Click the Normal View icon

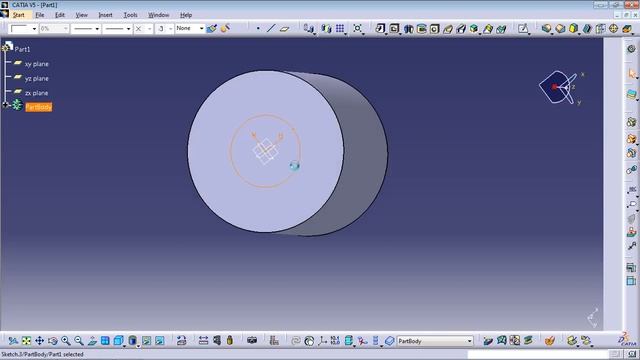tap(92, 341)
